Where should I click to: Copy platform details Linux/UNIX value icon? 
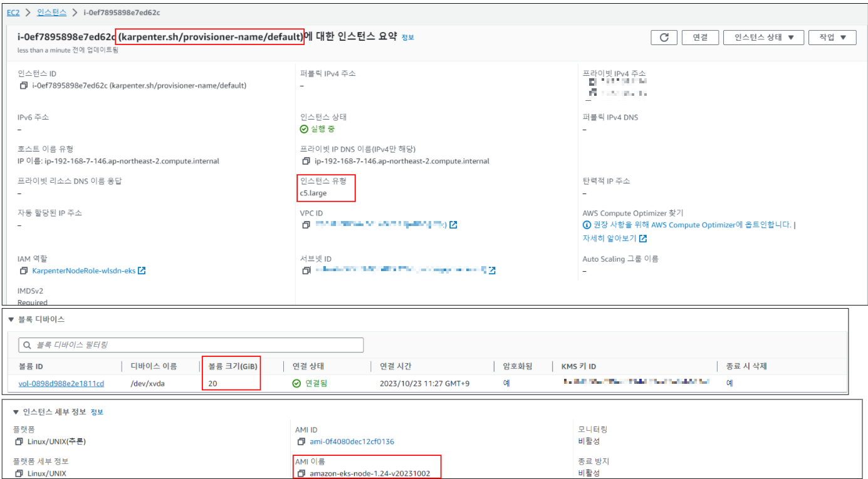point(19,473)
